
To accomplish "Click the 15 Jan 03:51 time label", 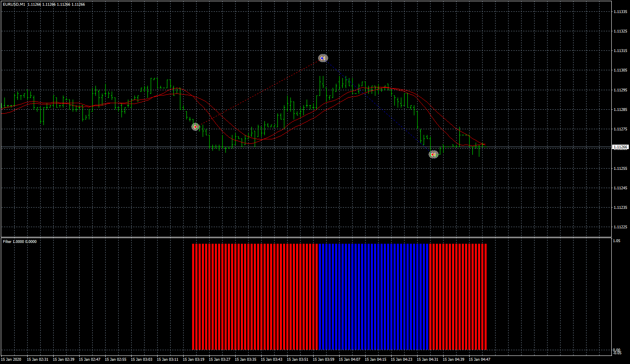I will [297, 359].
